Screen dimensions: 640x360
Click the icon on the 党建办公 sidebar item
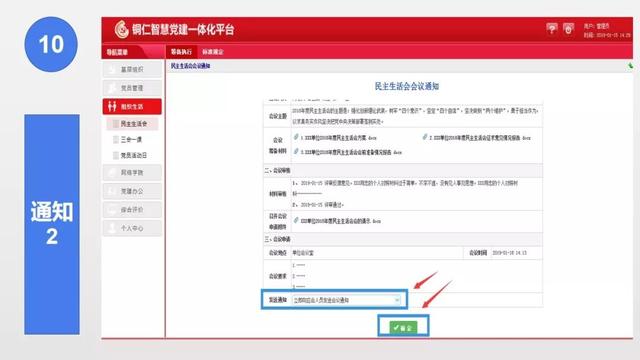tap(112, 191)
